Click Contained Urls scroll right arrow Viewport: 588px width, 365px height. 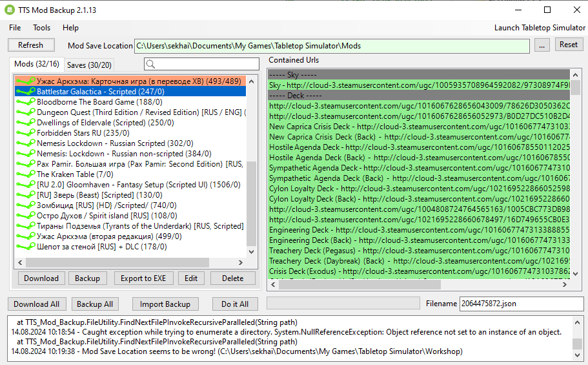[565, 285]
